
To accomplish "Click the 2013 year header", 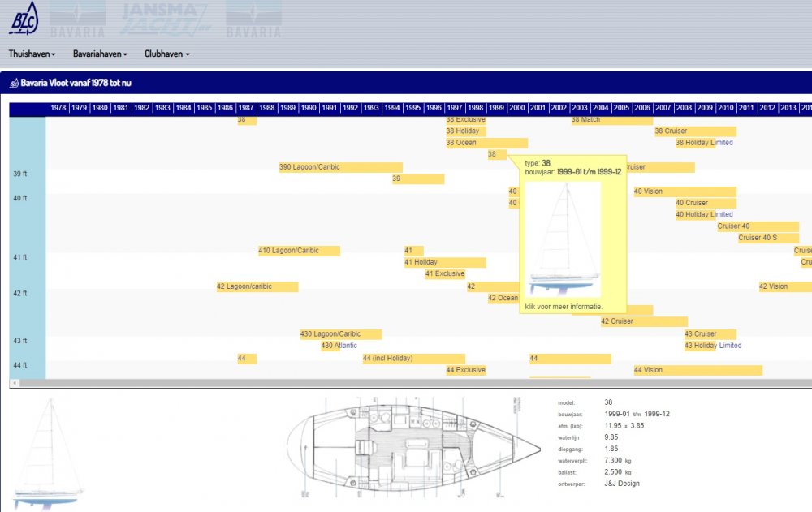I will (788, 108).
